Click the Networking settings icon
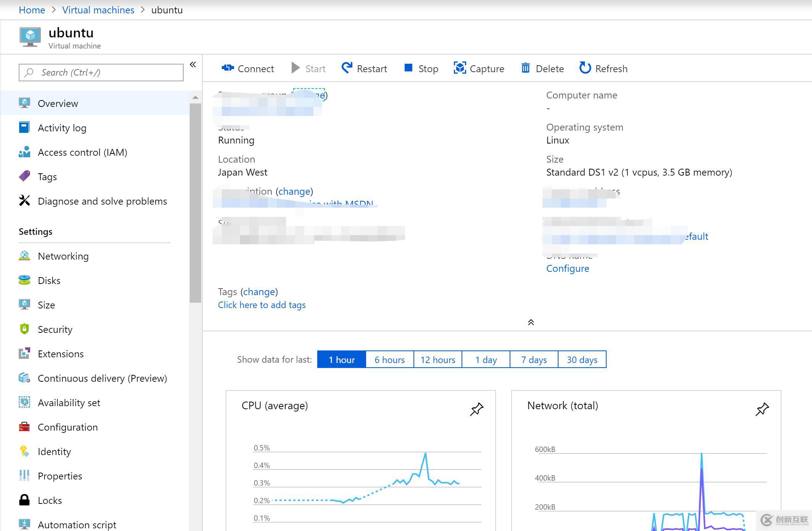 click(x=24, y=255)
